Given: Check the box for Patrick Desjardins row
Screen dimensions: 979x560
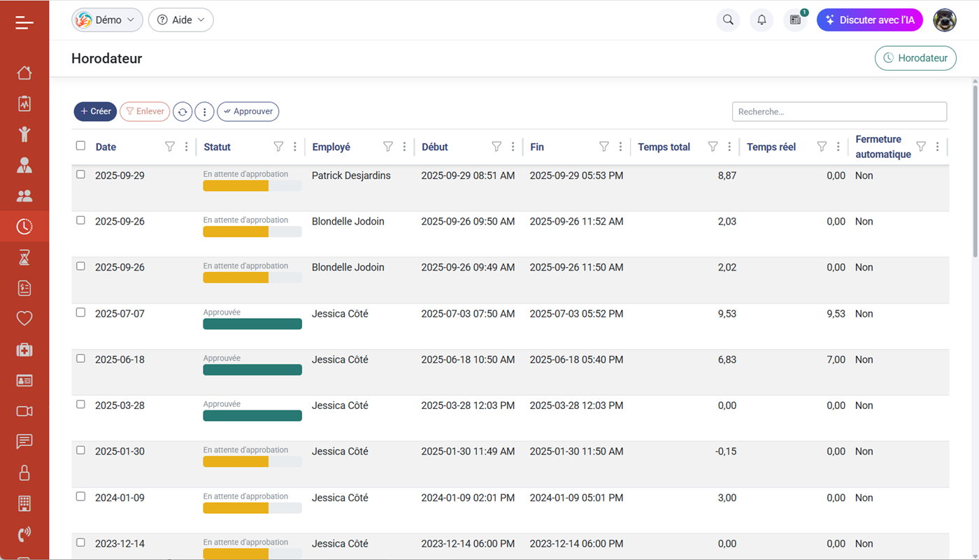Looking at the screenshot, I should point(80,175).
